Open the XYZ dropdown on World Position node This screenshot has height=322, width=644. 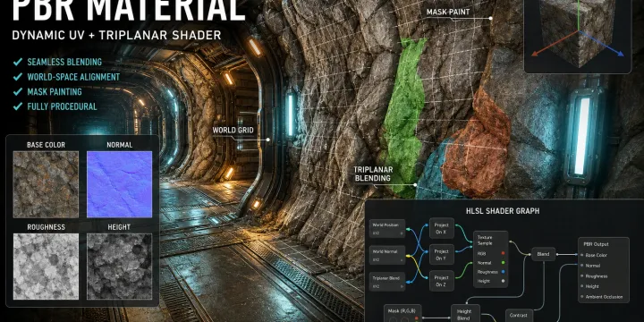[387, 233]
